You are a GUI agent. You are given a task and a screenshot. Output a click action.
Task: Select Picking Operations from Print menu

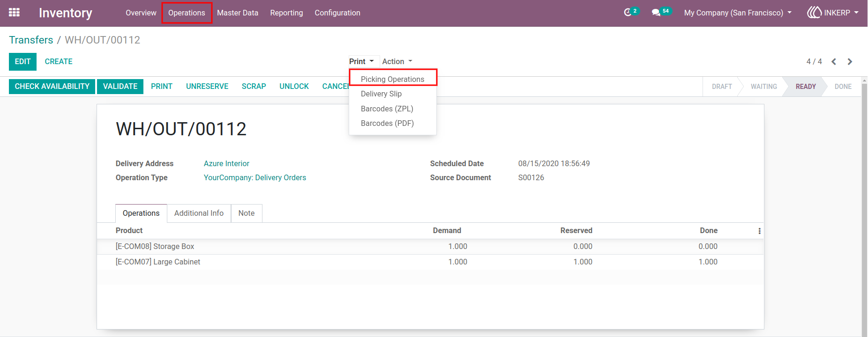pos(393,79)
